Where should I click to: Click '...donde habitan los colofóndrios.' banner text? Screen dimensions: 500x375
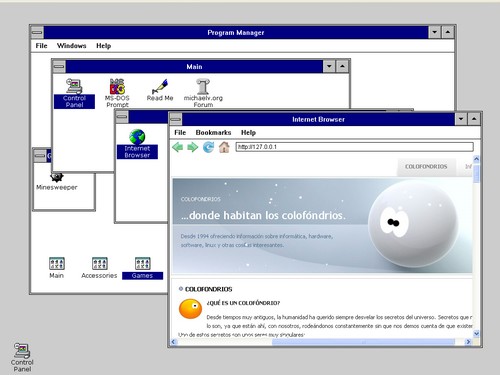pyautogui.click(x=263, y=215)
